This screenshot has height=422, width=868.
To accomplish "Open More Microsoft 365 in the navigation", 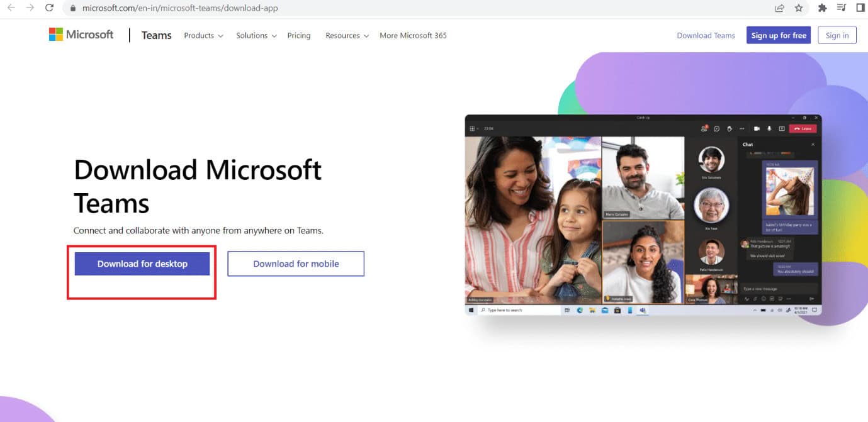I will (x=413, y=36).
